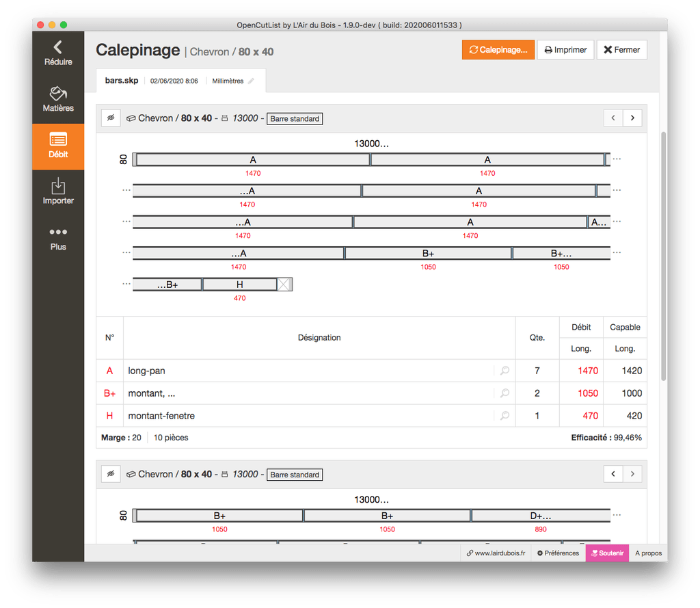This screenshot has height=608, width=700.
Task: Open www.lairdubois.fr link
Action: coord(496,553)
